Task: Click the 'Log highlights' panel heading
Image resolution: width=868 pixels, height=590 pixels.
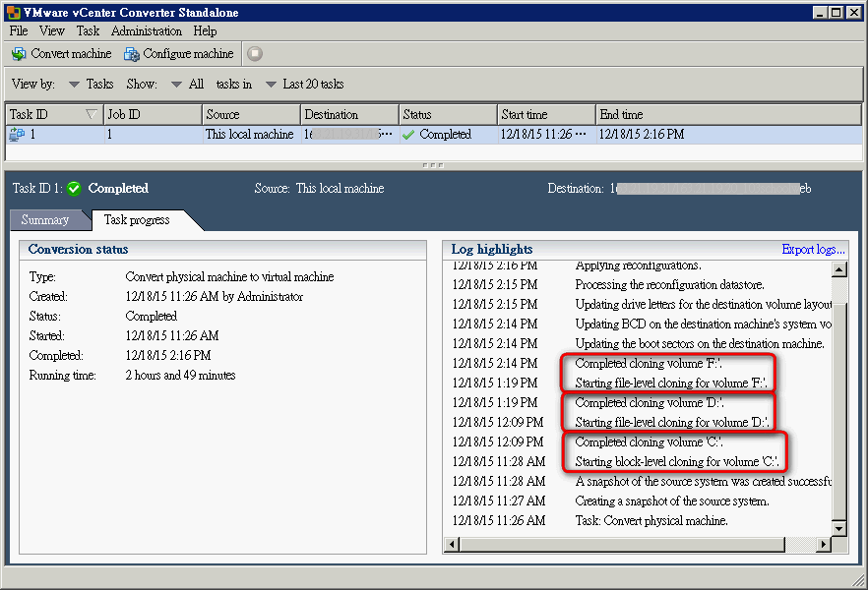Action: pyautogui.click(x=492, y=250)
